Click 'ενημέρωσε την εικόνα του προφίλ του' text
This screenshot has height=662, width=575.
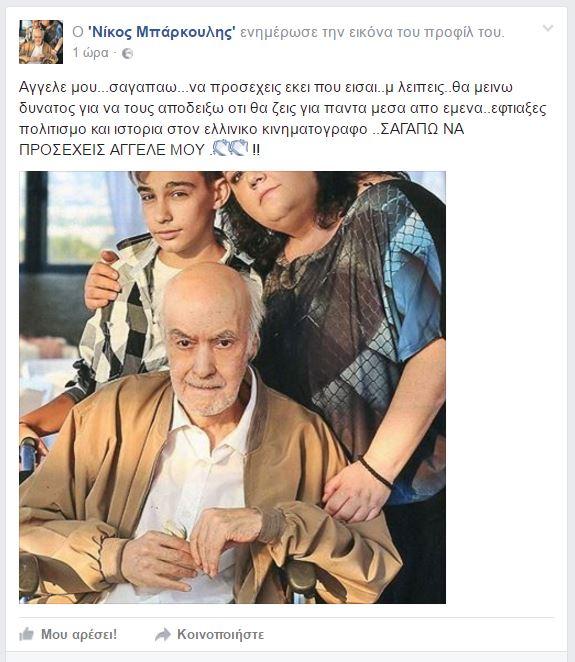[x=372, y=32]
